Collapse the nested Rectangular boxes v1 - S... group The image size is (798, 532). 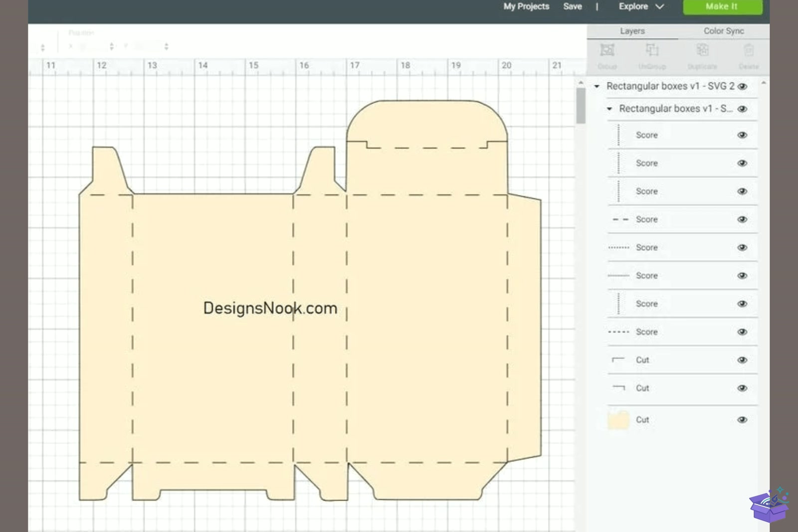[609, 109]
